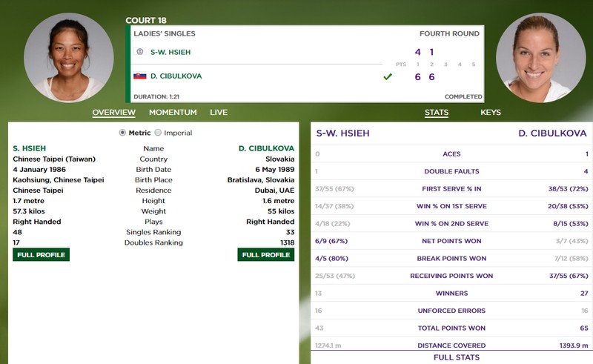593x364 pixels.
Task: Click the First Serve % In label
Action: (x=451, y=189)
